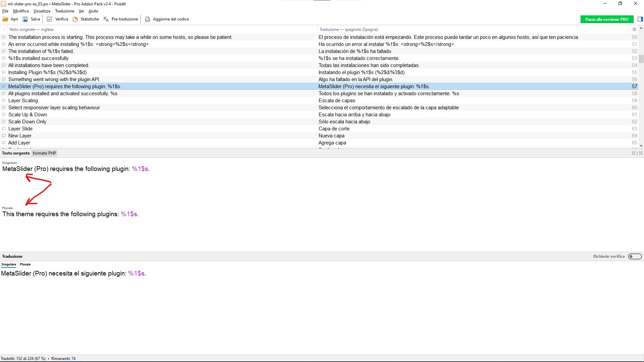Open the Visualizza menu
The height and width of the screenshot is (362, 644).
pyautogui.click(x=42, y=11)
